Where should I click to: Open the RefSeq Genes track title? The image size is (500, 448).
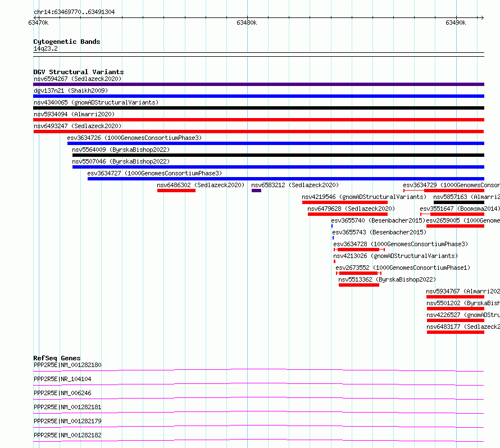point(57,358)
